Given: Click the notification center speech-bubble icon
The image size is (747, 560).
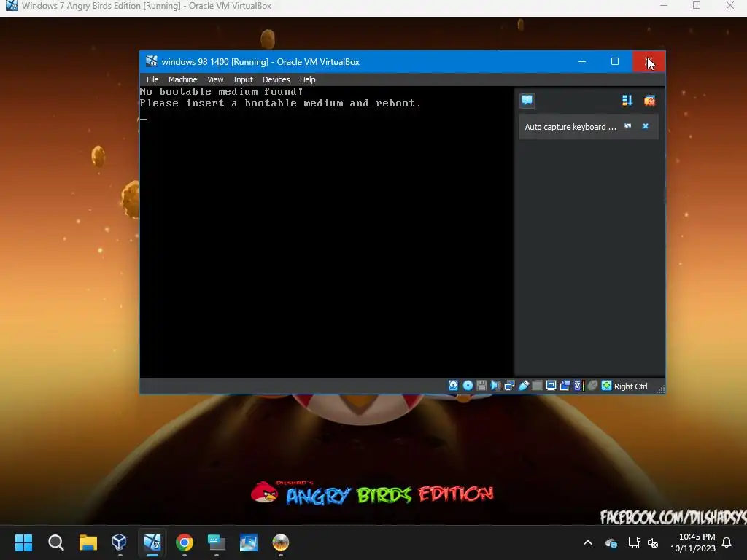Looking at the screenshot, I should (x=527, y=101).
